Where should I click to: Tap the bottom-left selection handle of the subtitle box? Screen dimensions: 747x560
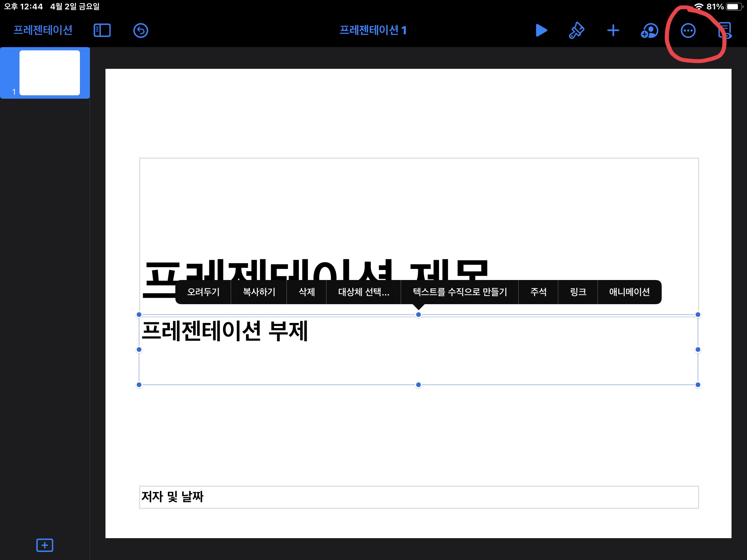(139, 384)
